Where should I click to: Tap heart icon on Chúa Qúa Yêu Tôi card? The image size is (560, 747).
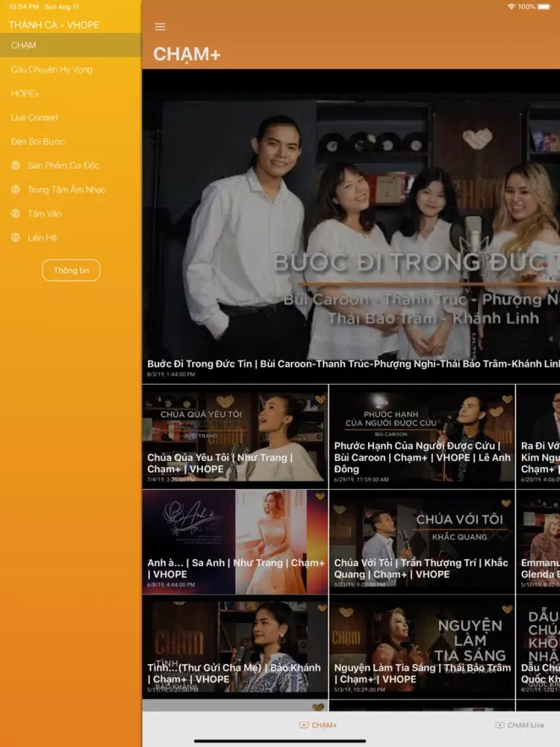(320, 399)
